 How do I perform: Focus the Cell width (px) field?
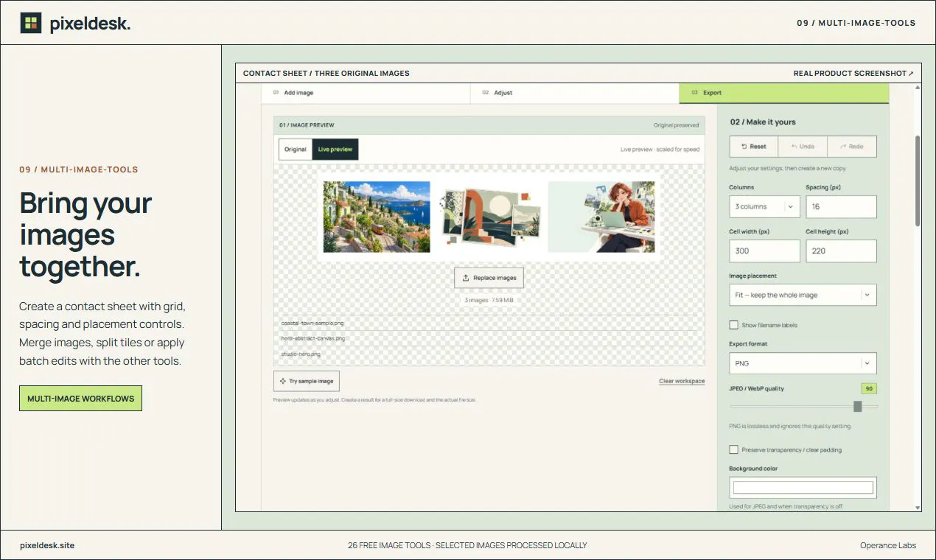[764, 251]
